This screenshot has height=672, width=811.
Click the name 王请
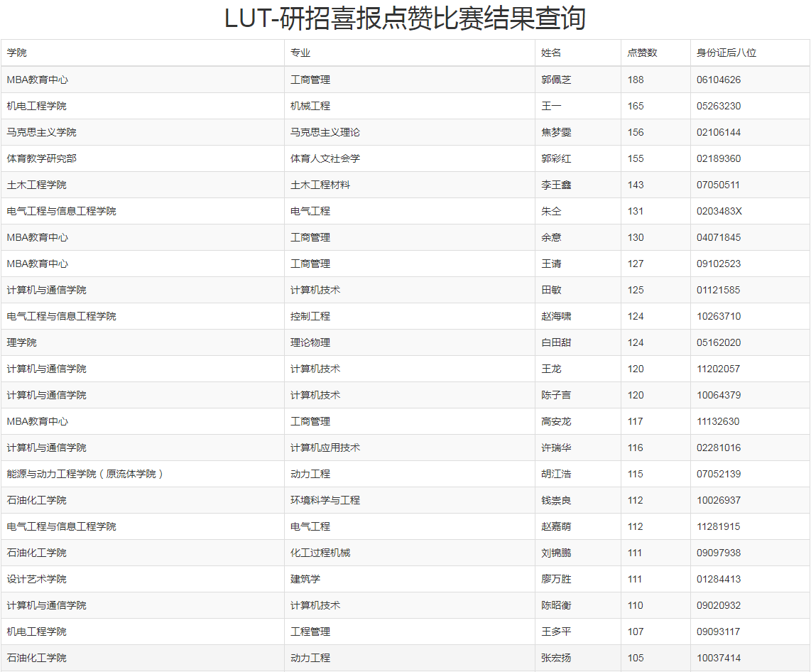(551, 264)
